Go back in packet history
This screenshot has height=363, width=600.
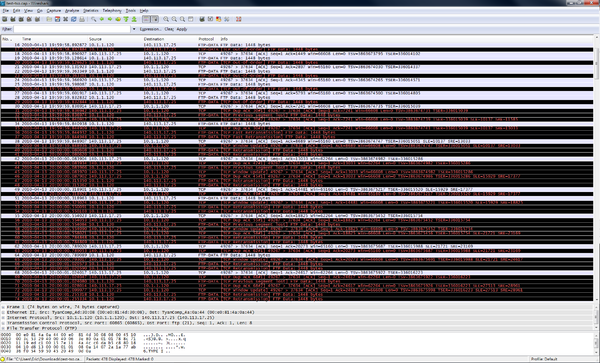(x=102, y=19)
